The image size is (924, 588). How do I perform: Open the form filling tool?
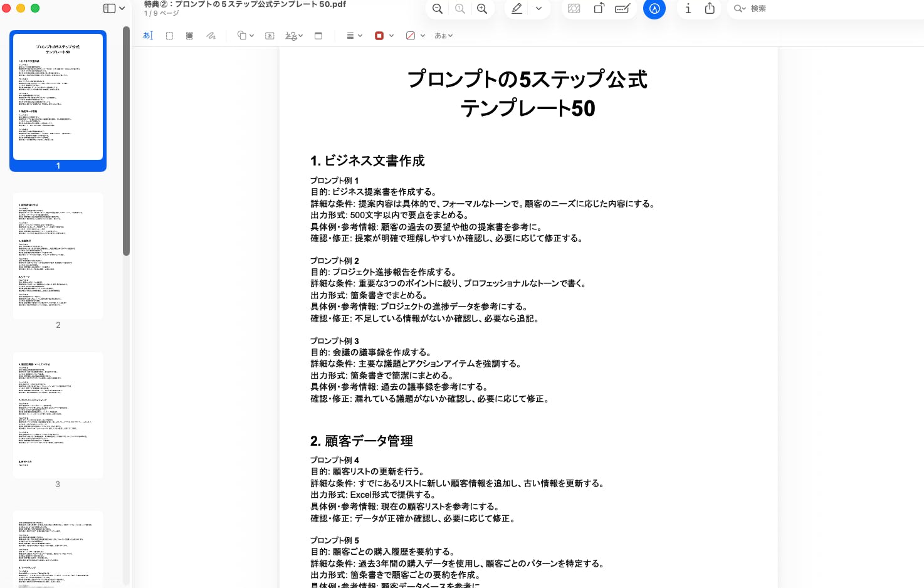click(x=622, y=9)
